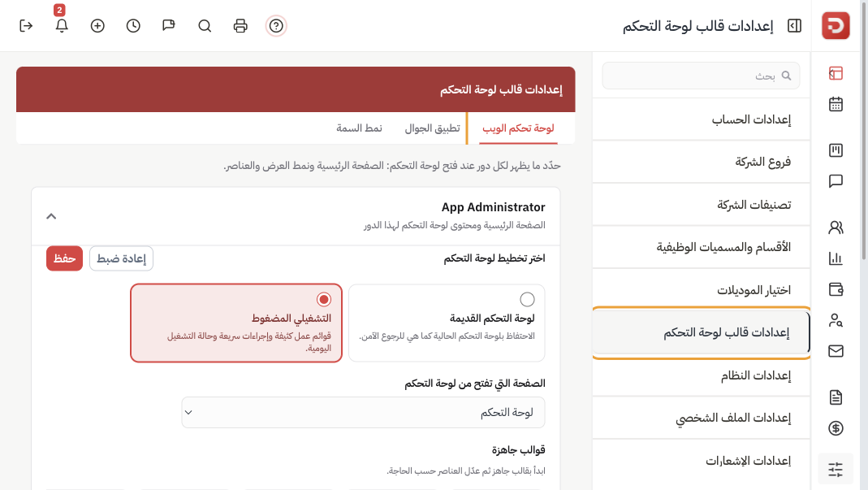This screenshot has height=490, width=868.
Task: Open the chat bubble icon in right rail
Action: (x=836, y=181)
